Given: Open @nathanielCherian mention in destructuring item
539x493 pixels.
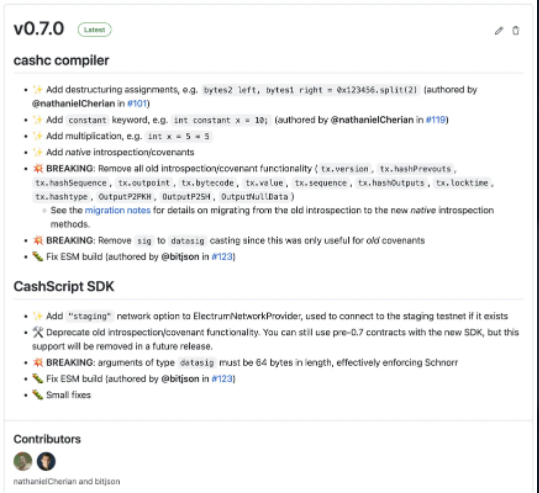Looking at the screenshot, I should (x=74, y=103).
